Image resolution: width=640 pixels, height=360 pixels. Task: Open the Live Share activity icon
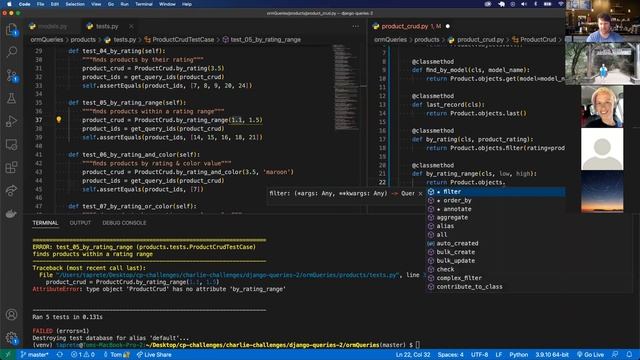click(x=11, y=190)
